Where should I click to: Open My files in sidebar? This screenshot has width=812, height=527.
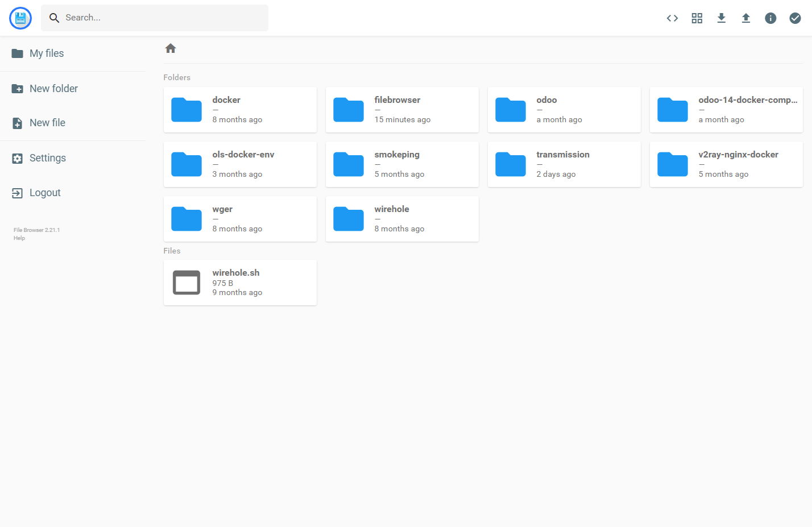[x=73, y=53]
